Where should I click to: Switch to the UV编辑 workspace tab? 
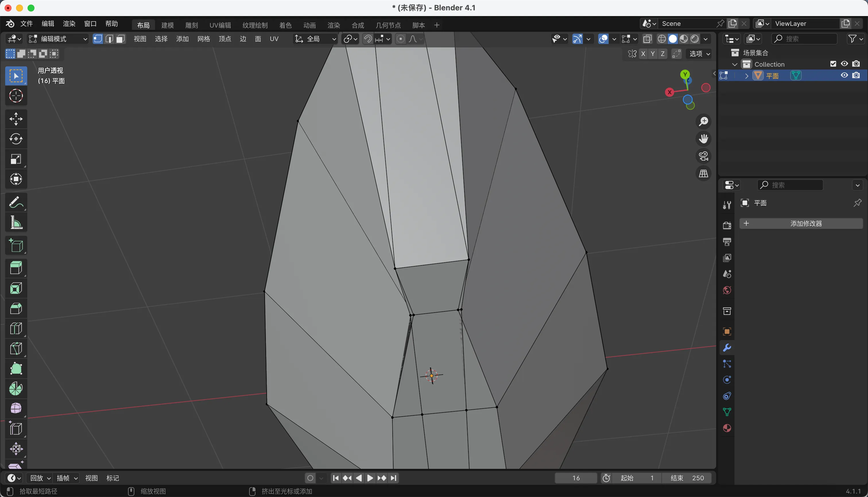tap(220, 25)
